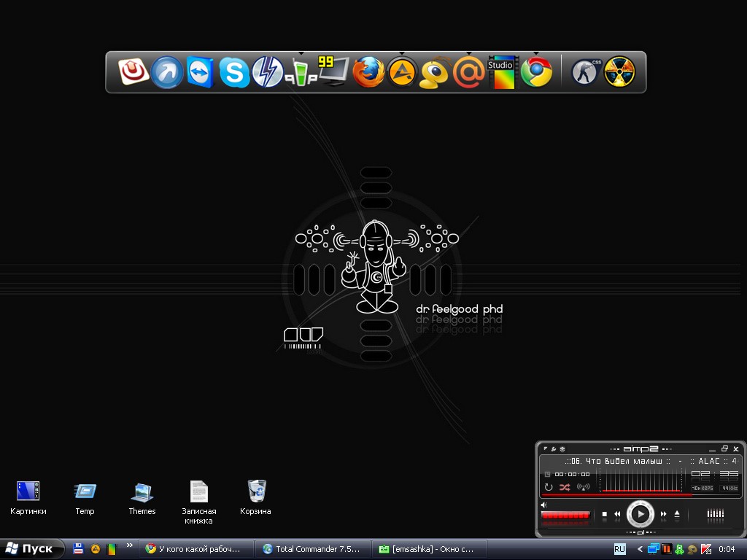Launch the AIMP orange triangle dock icon

402,72
